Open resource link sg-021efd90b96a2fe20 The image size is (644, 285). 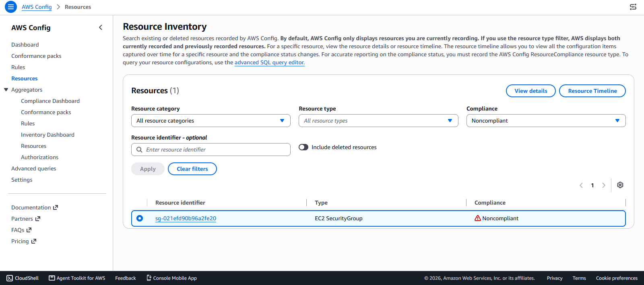pos(186,218)
